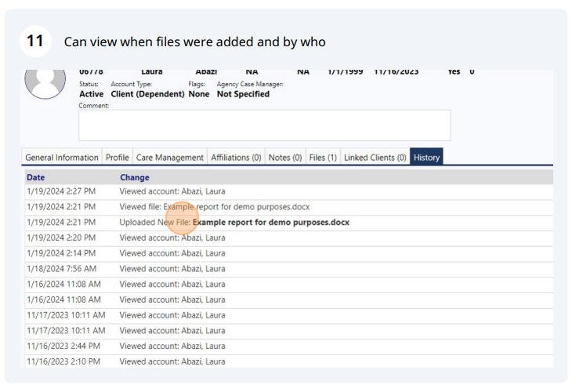Click the 1/19/2024 2:20 PM date cell
This screenshot has width=576, height=392.
(x=61, y=238)
